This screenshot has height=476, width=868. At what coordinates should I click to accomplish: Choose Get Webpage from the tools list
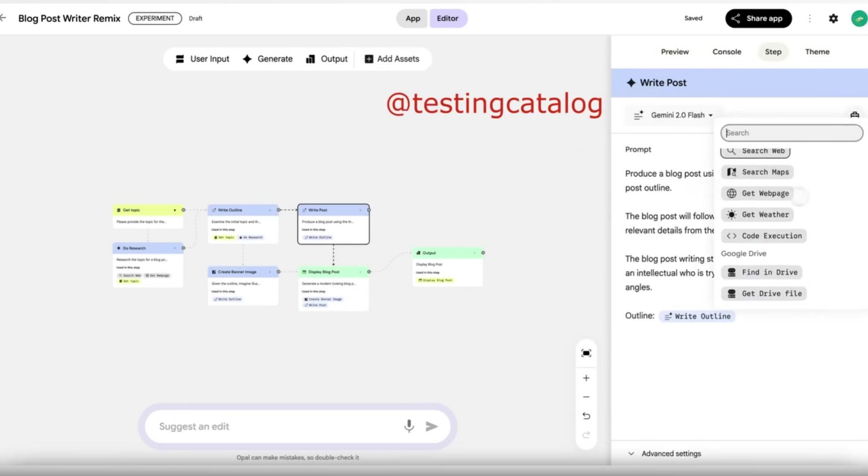tap(758, 193)
